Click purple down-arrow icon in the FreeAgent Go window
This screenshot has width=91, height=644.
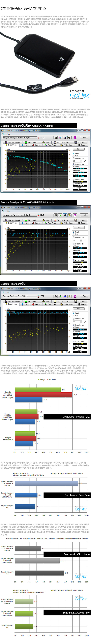[x=75, y=296]
